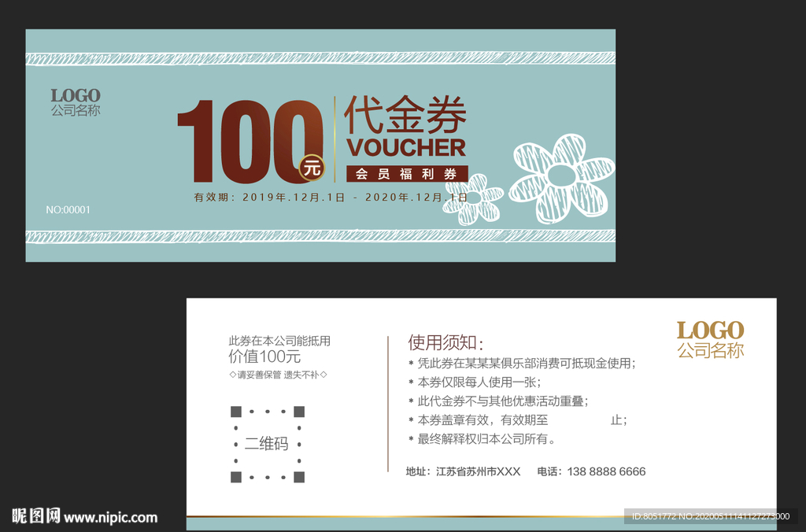Viewport: 806px width, 532px height.
Task: Click the round 元 badge
Action: (312, 168)
